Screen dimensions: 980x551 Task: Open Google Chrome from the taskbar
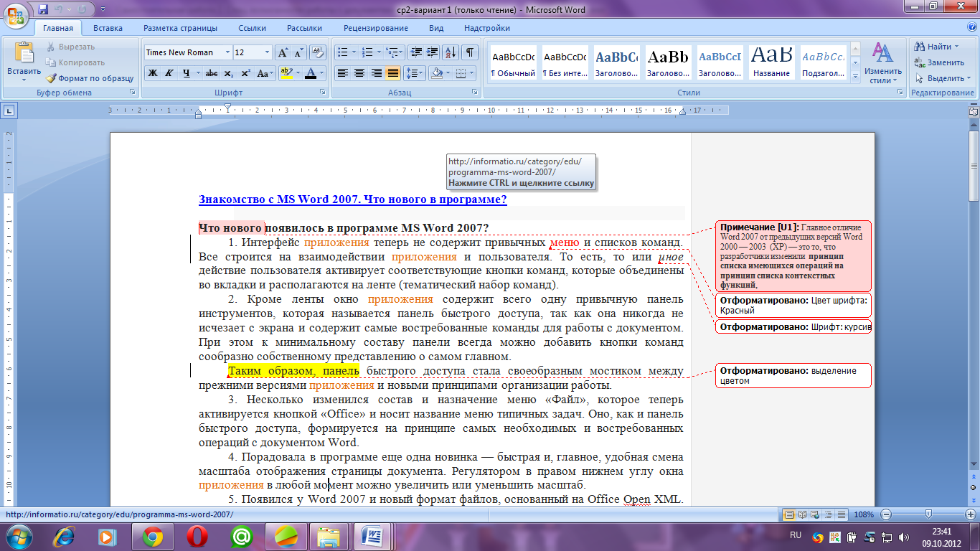coord(152,537)
